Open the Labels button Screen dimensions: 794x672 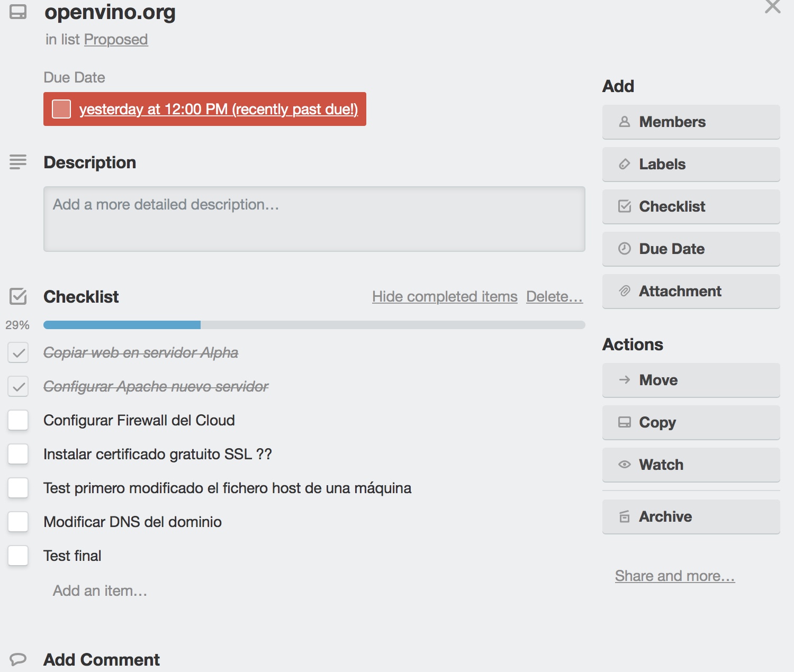point(691,164)
